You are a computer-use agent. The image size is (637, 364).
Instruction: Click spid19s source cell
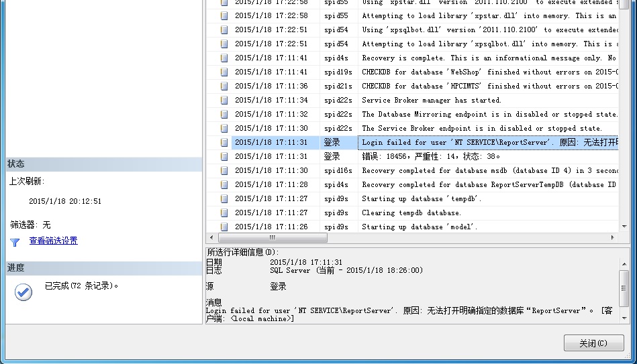(x=338, y=72)
